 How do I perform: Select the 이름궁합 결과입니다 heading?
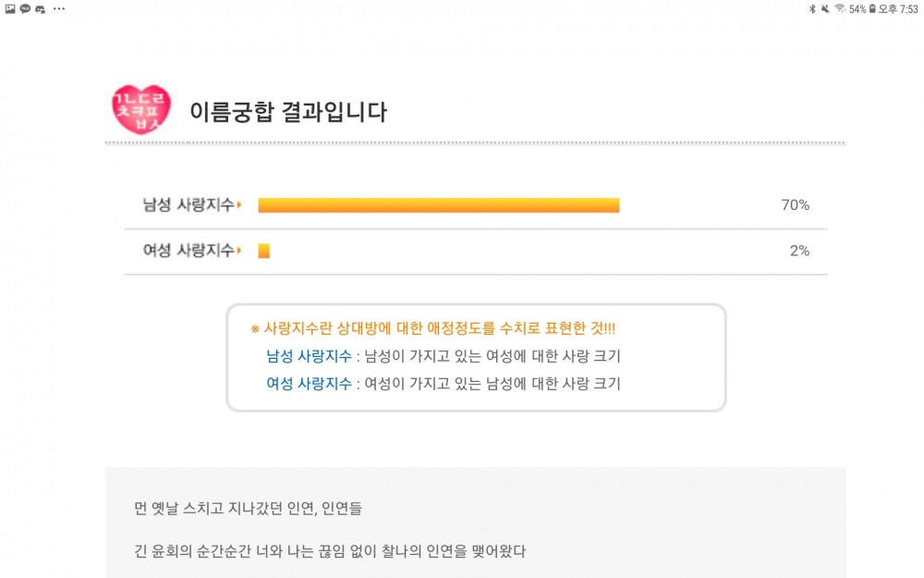[288, 112]
